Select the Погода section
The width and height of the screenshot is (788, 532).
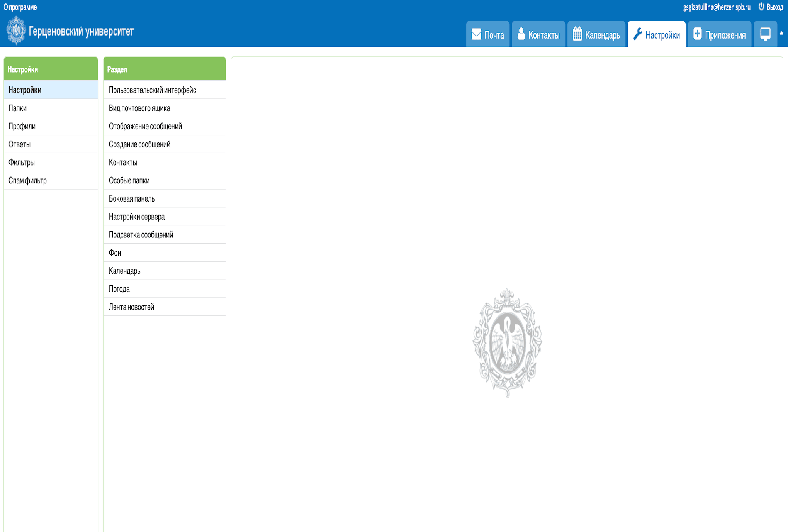coord(119,288)
